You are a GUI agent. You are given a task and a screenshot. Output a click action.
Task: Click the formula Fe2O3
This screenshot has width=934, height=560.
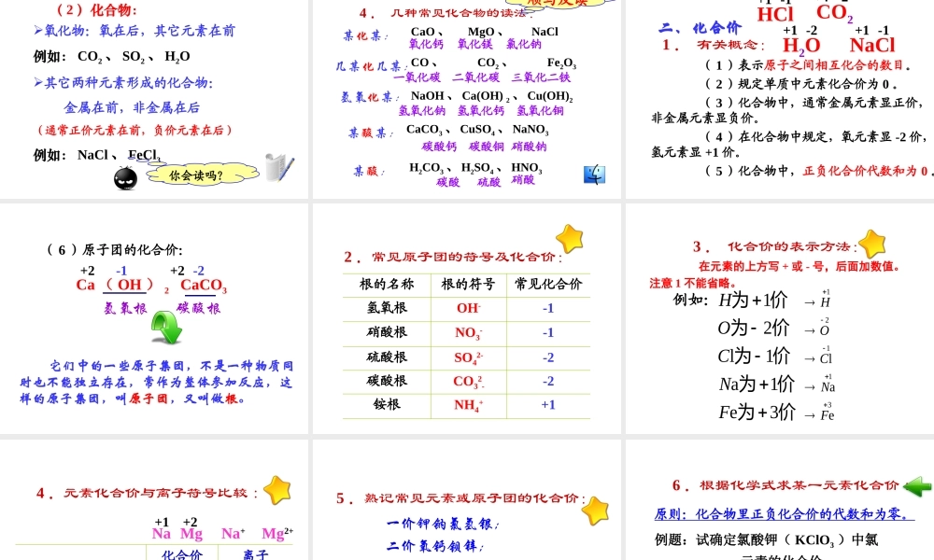coord(561,63)
